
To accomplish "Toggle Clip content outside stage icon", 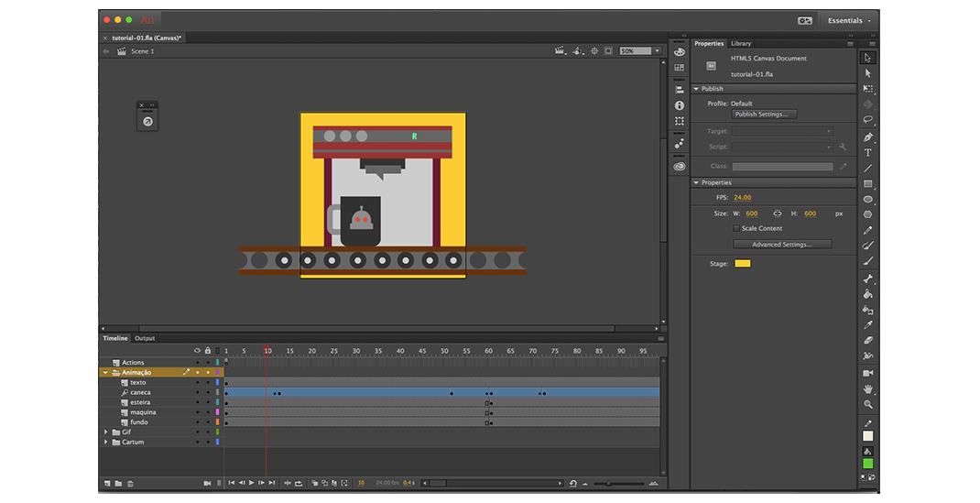I will 608,51.
